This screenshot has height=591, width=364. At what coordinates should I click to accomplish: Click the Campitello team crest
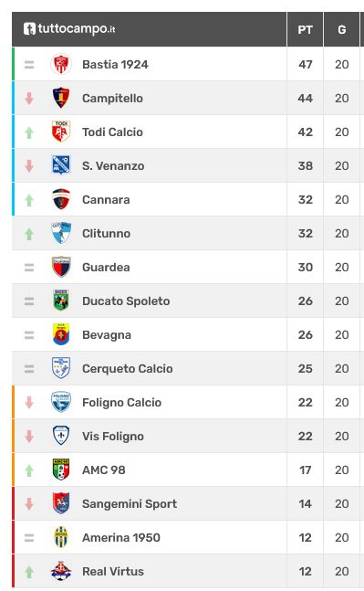click(x=61, y=98)
